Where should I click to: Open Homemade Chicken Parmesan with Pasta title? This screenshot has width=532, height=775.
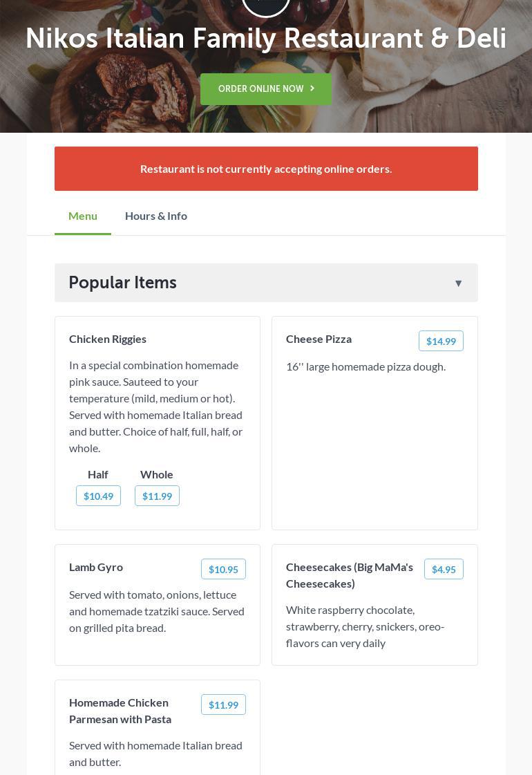(120, 711)
